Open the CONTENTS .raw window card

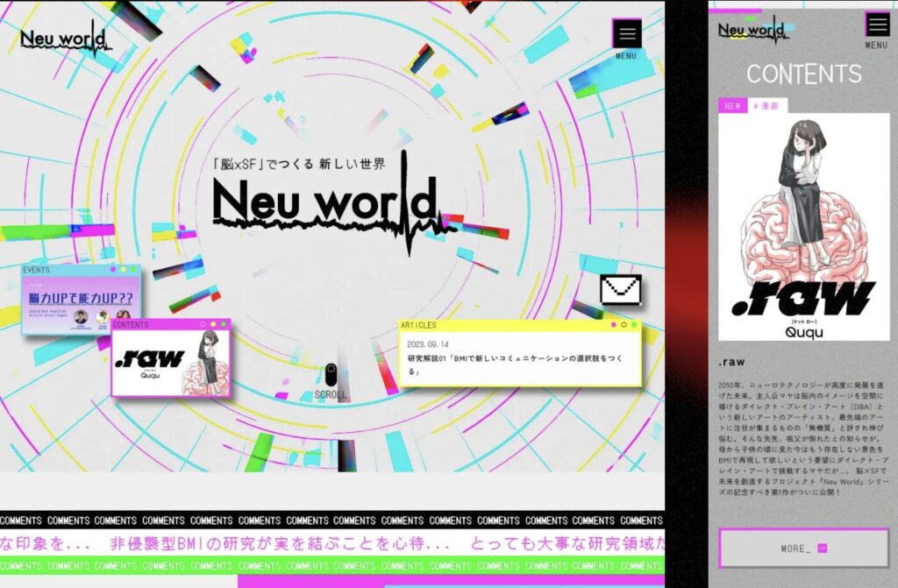[x=171, y=358]
